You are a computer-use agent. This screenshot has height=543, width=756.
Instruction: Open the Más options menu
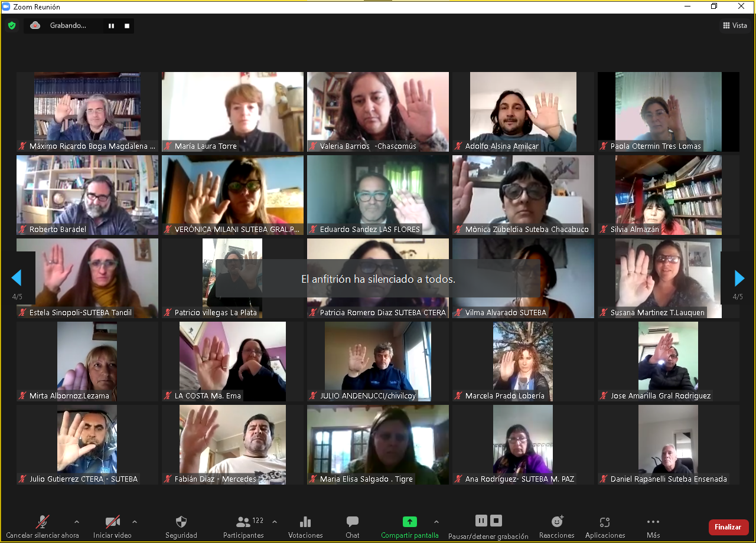(x=653, y=522)
